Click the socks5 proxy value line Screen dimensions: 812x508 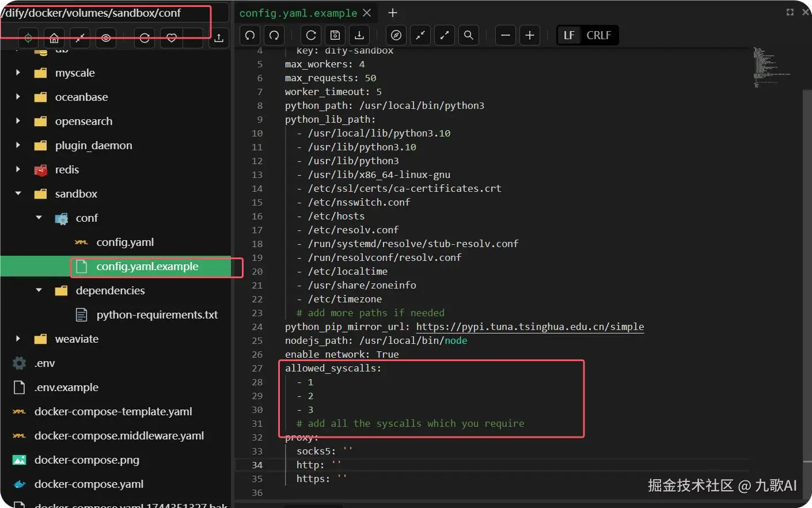coord(324,451)
